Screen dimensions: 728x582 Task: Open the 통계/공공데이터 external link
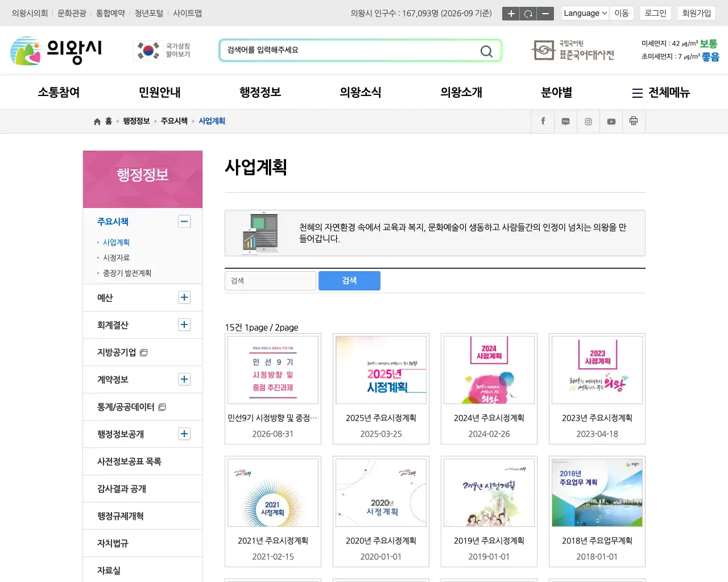click(131, 407)
